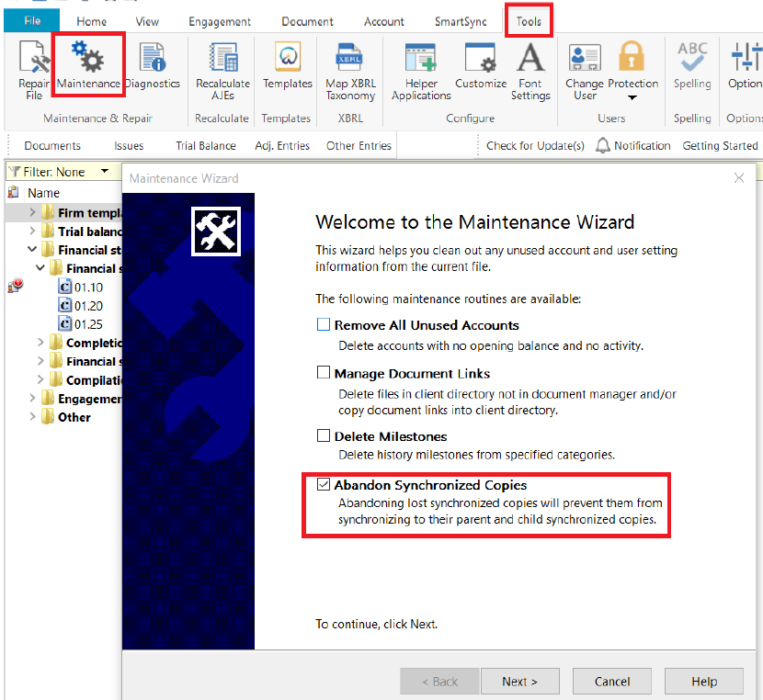
Task: Open the Diagnostics tool
Action: click(153, 65)
